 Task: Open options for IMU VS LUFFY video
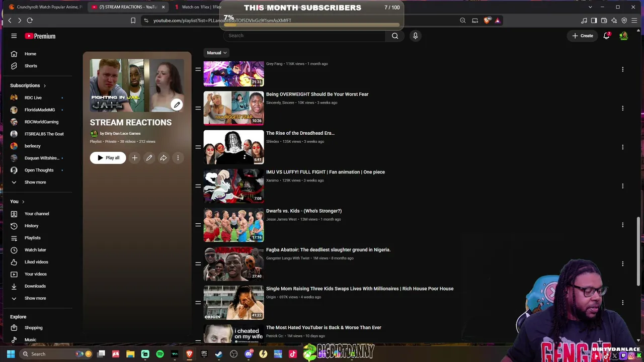(x=622, y=186)
